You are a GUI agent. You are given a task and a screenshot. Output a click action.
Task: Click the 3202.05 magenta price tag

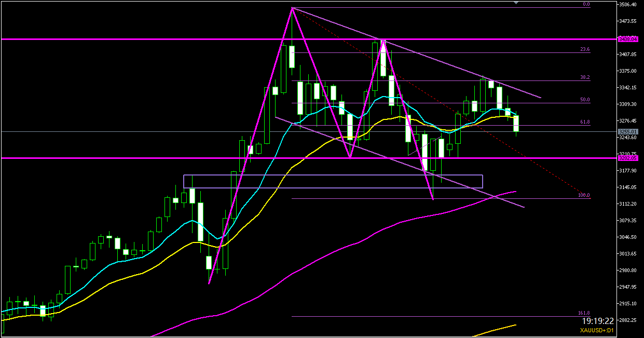(x=628, y=158)
